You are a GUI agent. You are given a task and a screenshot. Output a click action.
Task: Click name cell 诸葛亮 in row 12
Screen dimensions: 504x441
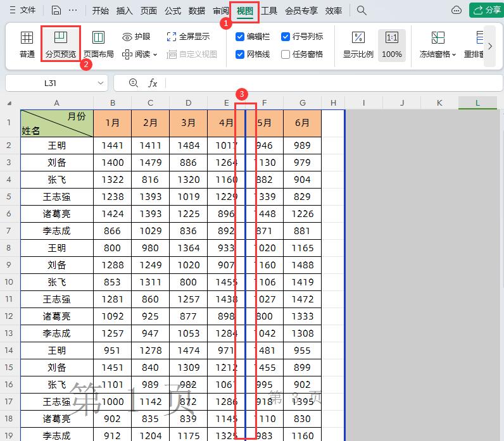pyautogui.click(x=57, y=316)
